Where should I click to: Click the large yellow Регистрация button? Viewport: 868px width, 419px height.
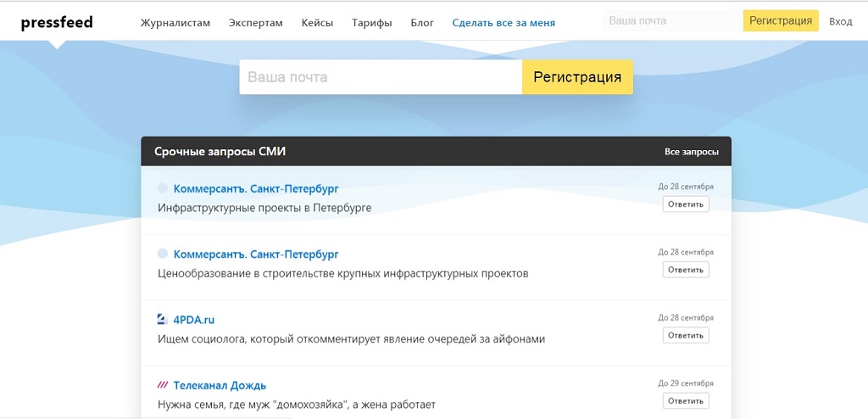coord(577,77)
